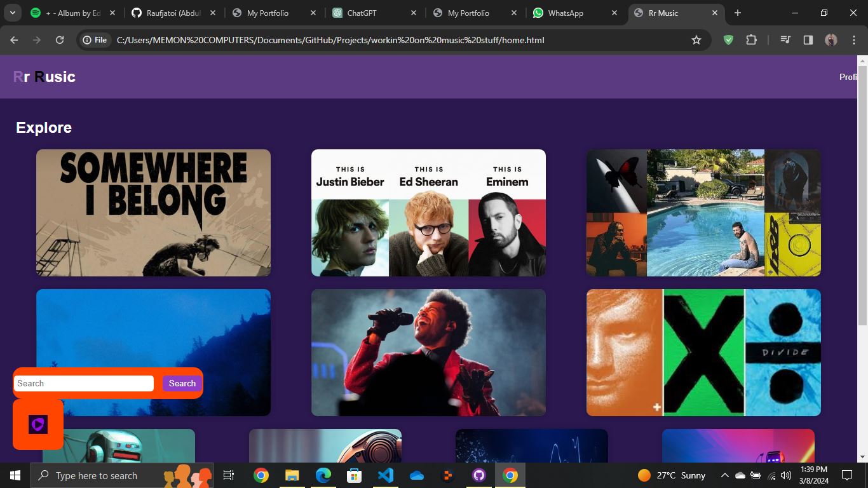Show hidden system tray icons
The width and height of the screenshot is (868, 488).
(724, 475)
